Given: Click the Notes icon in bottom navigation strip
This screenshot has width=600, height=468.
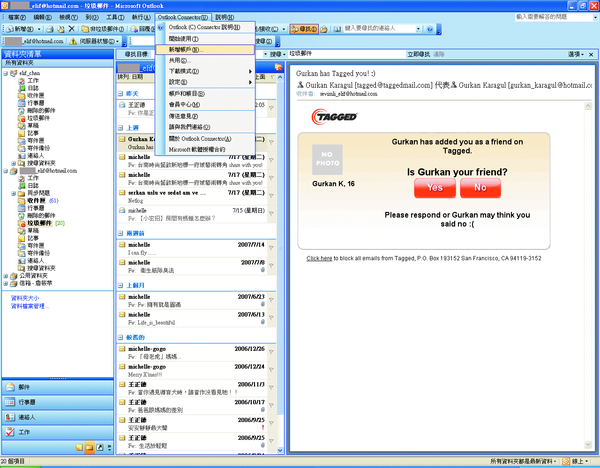Looking at the screenshot, I should coord(79,447).
